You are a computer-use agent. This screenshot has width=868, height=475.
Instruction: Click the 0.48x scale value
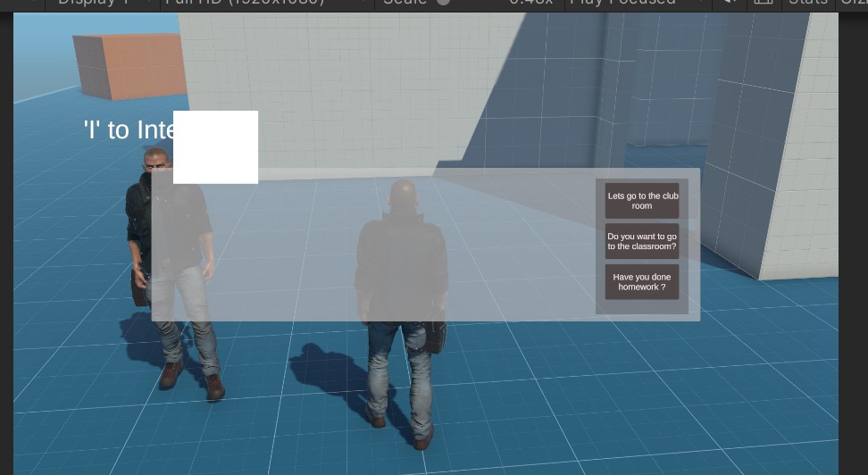[530, 3]
